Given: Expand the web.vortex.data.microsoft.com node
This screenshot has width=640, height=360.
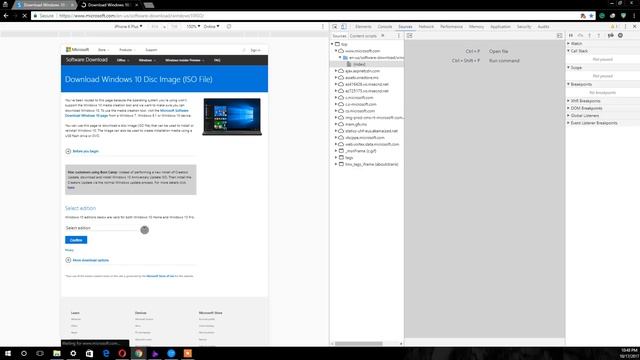Looking at the screenshot, I should click(x=336, y=144).
